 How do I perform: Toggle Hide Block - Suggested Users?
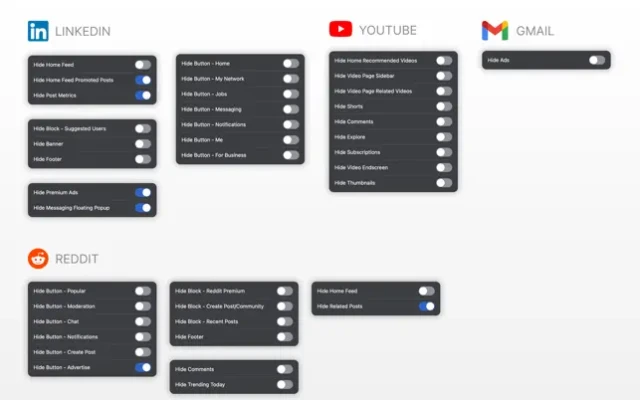click(x=143, y=128)
